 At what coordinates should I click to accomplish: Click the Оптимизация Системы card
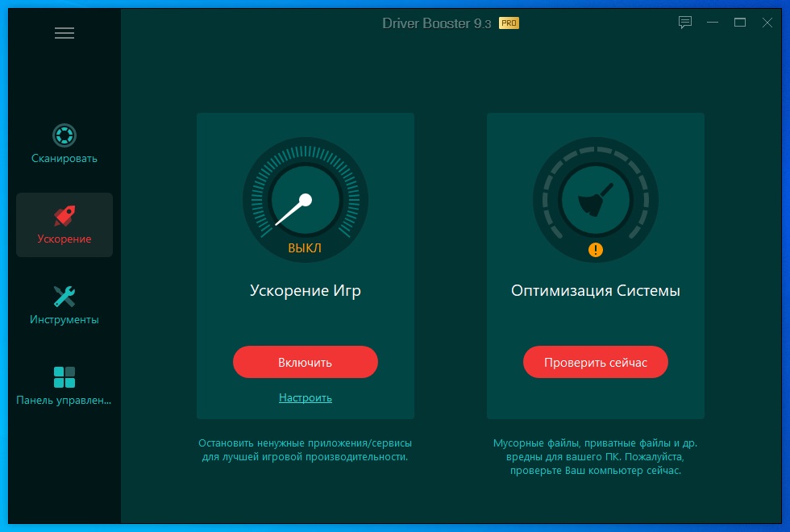click(596, 290)
